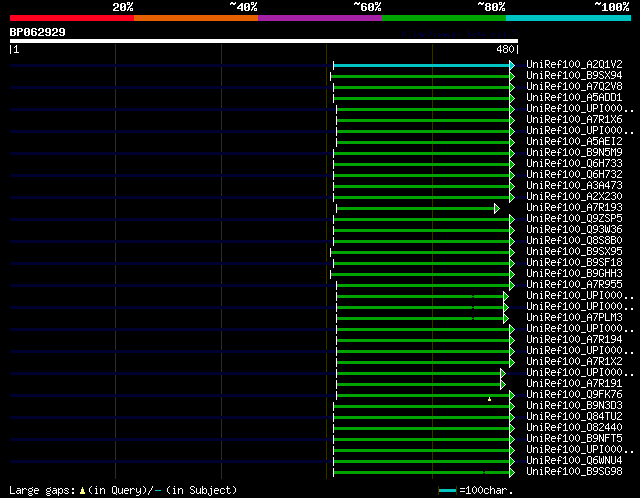640x498 pixels.
Task: Click the cyan alignment bar for A2Q1V2
Action: tap(422, 65)
